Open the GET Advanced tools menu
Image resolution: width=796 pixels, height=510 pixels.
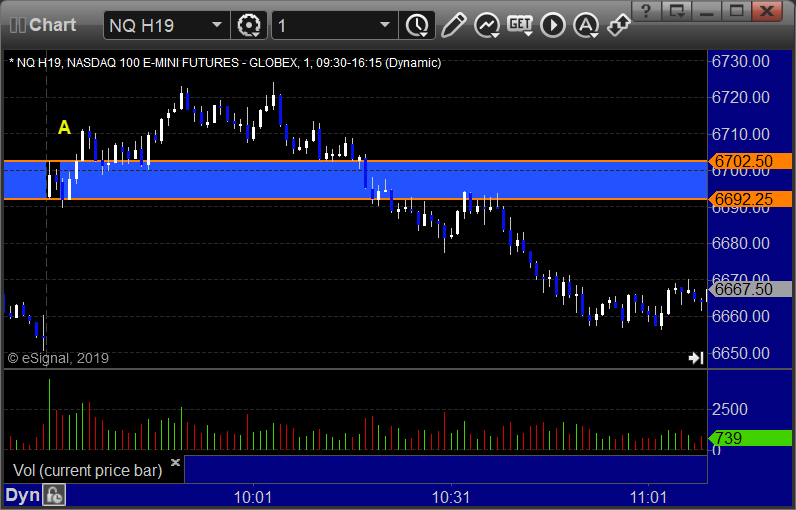tap(520, 25)
